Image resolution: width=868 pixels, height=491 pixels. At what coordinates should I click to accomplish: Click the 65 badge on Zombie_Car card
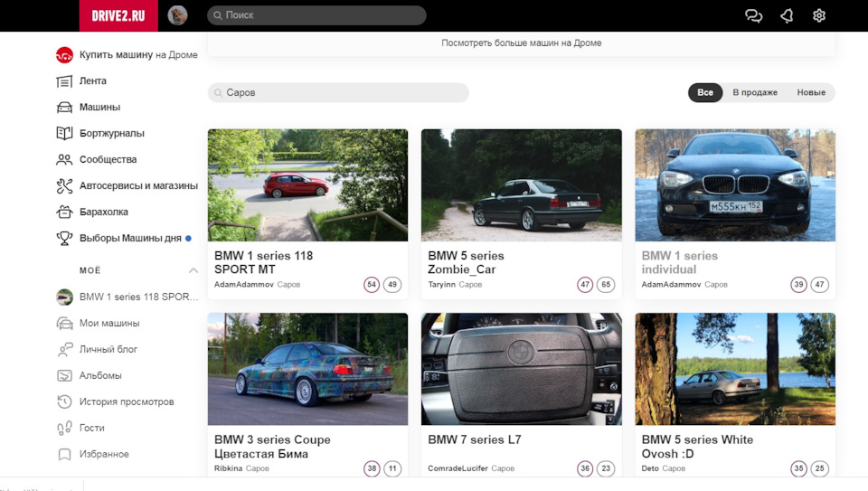pos(606,285)
